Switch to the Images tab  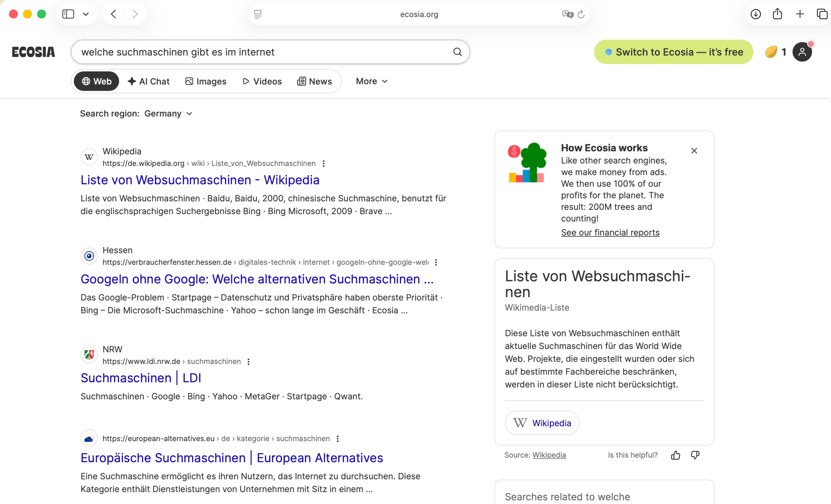tap(206, 81)
